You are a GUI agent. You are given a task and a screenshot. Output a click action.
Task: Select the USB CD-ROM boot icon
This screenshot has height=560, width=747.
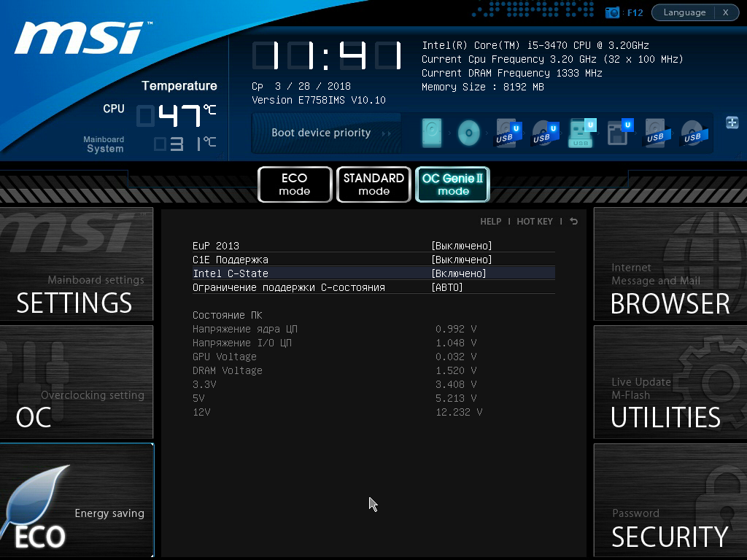click(545, 133)
